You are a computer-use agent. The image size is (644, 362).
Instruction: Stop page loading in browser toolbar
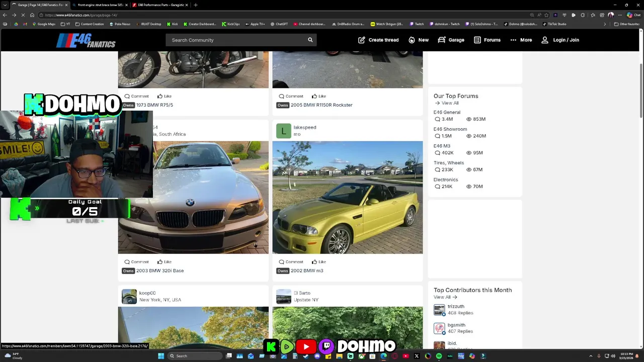(x=23, y=15)
